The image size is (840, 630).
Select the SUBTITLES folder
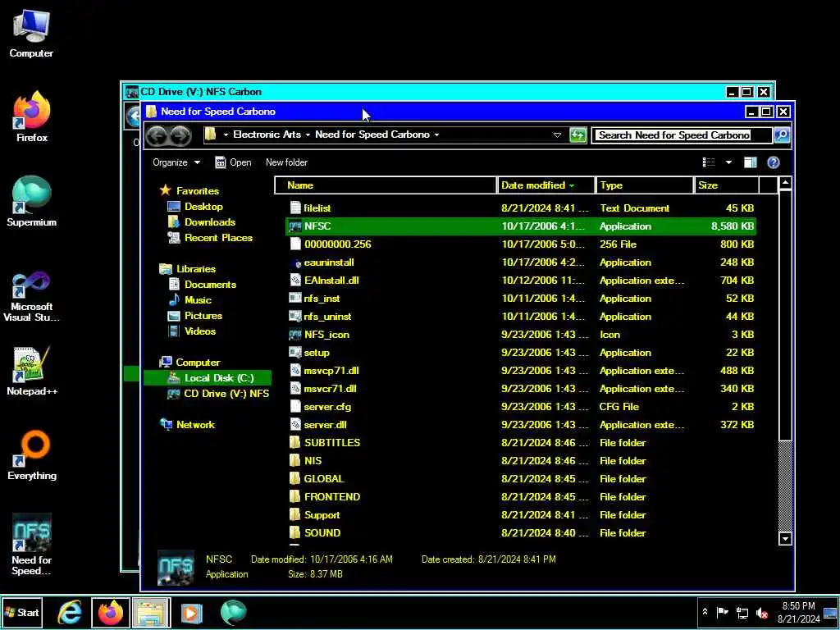521,443
